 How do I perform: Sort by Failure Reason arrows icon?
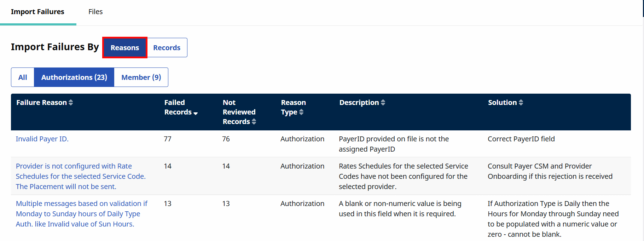coord(71,102)
